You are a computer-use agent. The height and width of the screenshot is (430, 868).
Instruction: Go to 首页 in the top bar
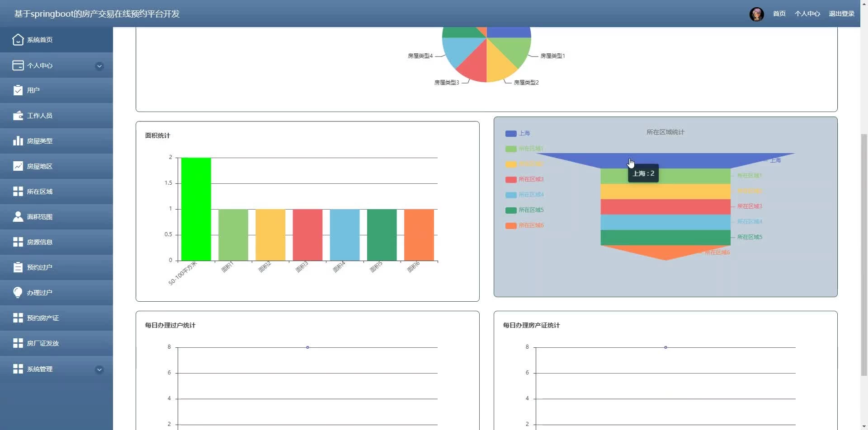coord(779,14)
